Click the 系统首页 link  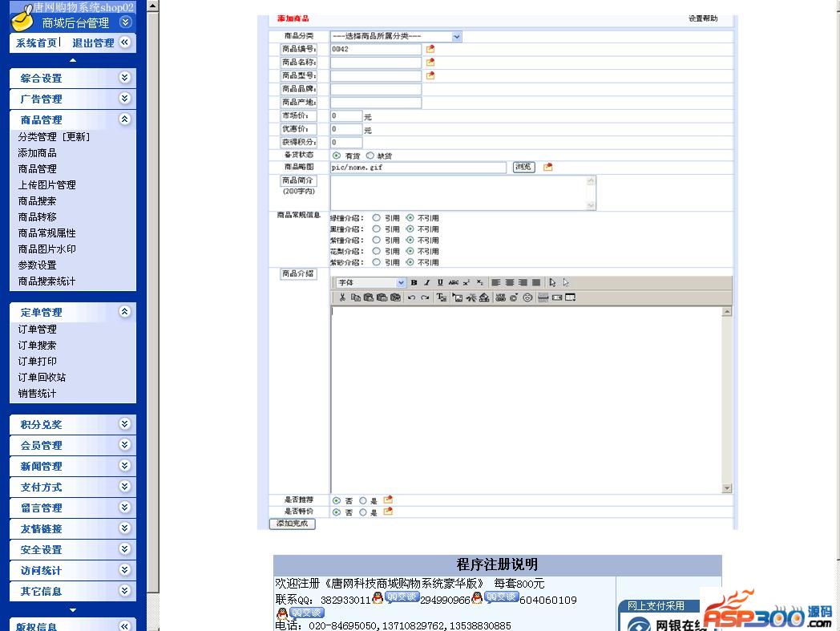pyautogui.click(x=36, y=42)
